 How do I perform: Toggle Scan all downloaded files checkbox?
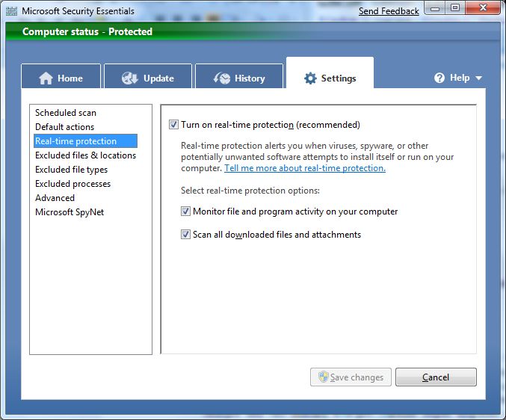click(x=185, y=234)
